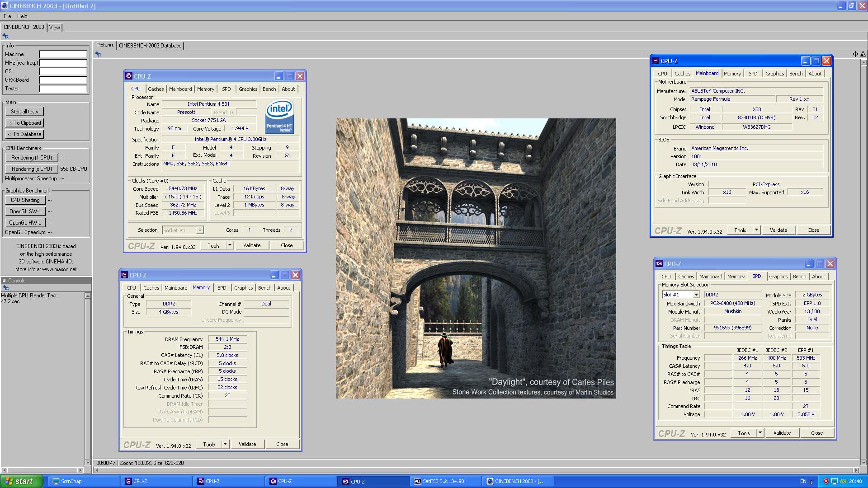Screen dimensions: 868x488
Task: Click the '558 CB-CPU' result text
Action: pyautogui.click(x=74, y=169)
